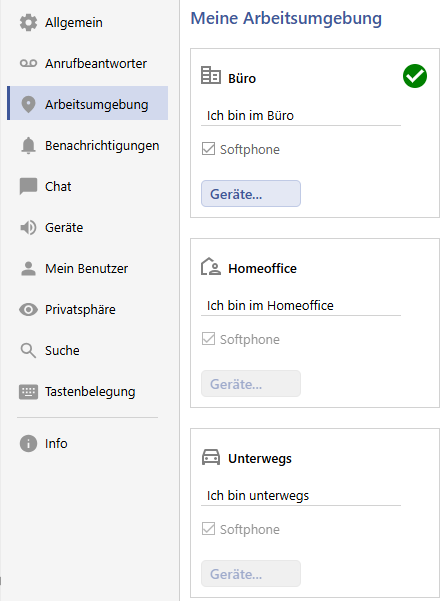Edit the 'Ich bin im Büro' text field
Image resolution: width=447 pixels, height=601 pixels.
(x=301, y=116)
